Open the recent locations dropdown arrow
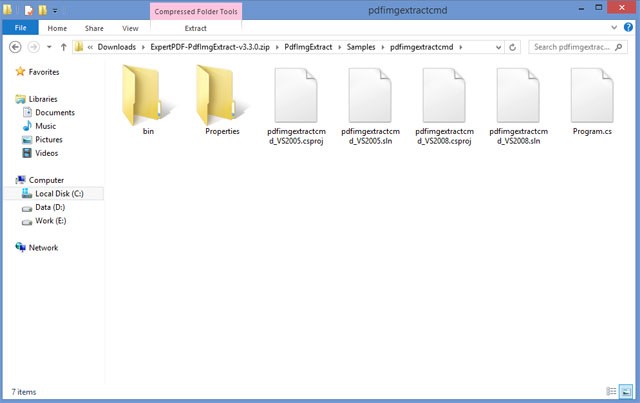 [49, 47]
